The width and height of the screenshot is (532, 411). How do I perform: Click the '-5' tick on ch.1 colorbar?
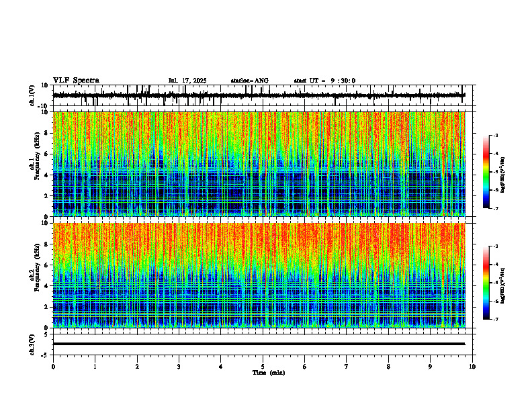tap(496, 172)
